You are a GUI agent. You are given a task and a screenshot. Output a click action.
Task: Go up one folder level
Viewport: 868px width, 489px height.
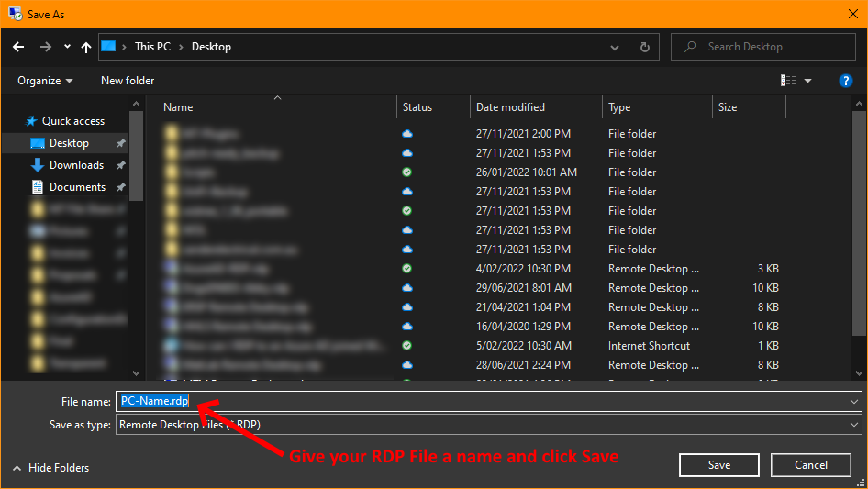[x=86, y=47]
